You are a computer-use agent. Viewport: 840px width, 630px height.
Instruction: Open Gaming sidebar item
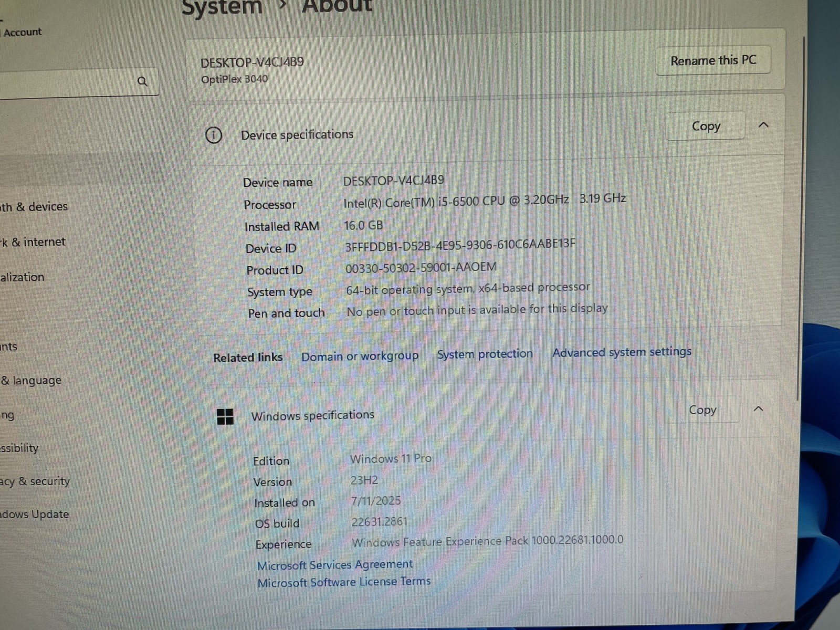pos(7,415)
